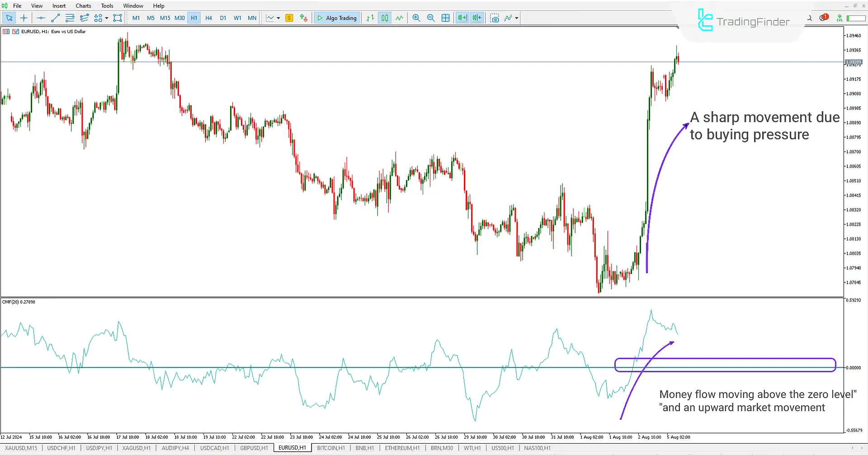Switch to the BITCOIN,H1 chart tab
The image size is (868, 455).
tap(331, 448)
